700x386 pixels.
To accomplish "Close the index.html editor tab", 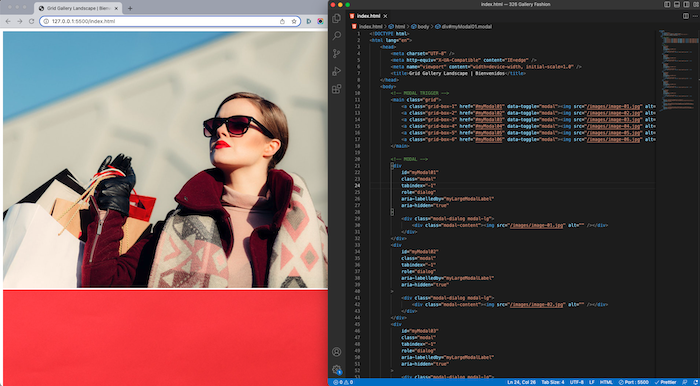I will 385,16.
